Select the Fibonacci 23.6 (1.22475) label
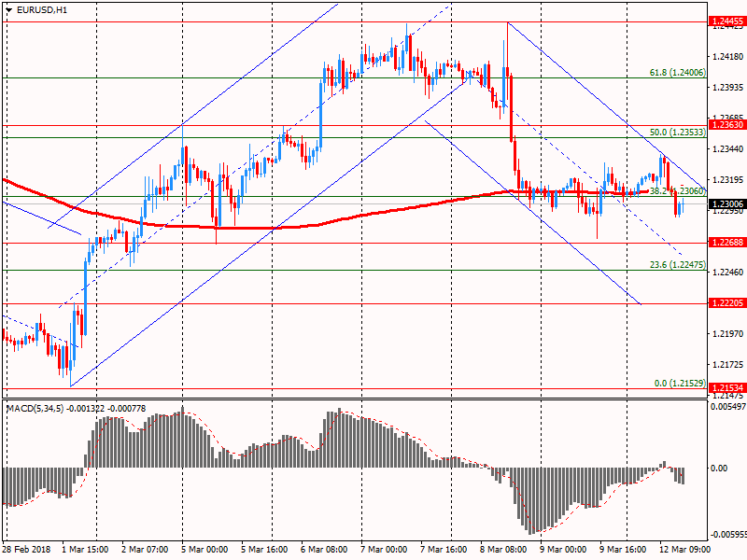Image resolution: width=747 pixels, height=560 pixels. [678, 265]
